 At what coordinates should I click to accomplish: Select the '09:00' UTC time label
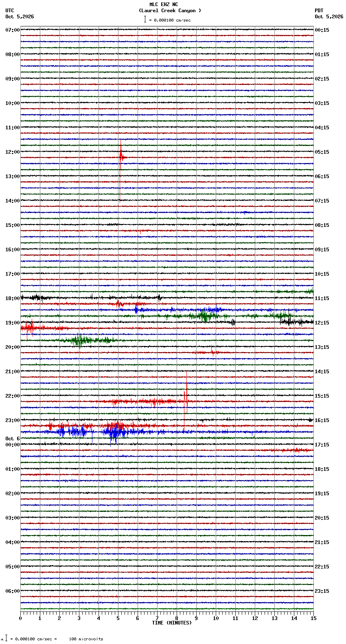click(13, 79)
